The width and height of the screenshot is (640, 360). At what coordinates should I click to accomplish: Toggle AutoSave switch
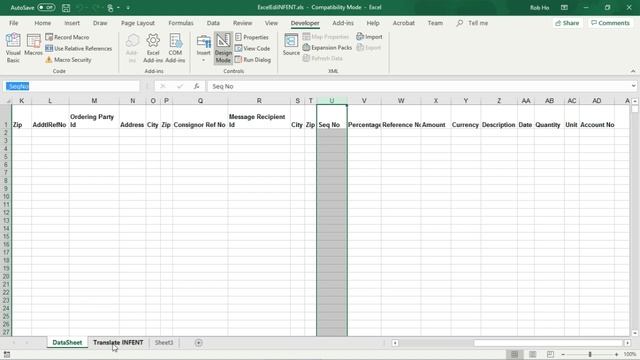click(x=46, y=7)
